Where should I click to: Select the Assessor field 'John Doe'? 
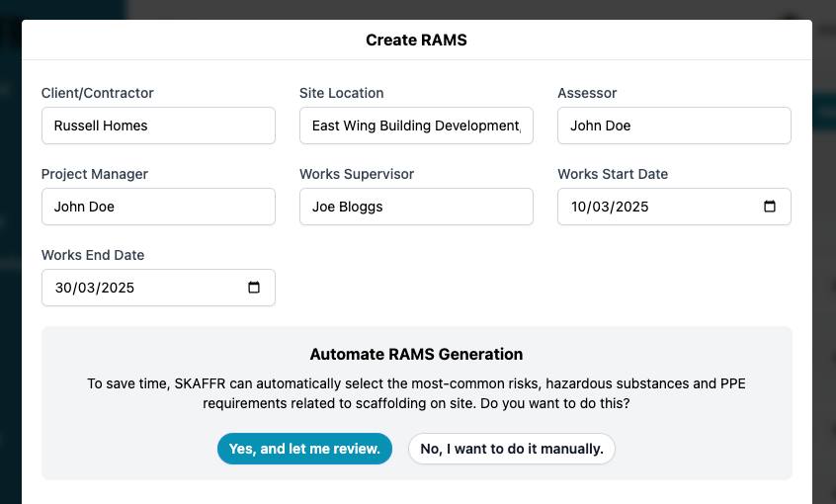(x=675, y=126)
